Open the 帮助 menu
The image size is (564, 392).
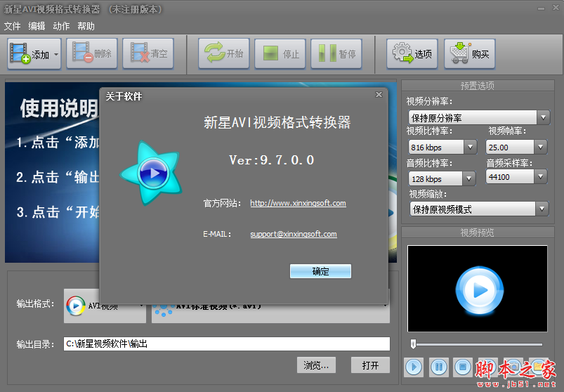86,26
